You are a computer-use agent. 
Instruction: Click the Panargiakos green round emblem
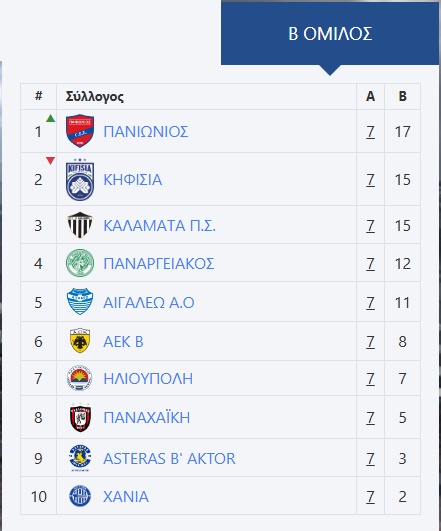pyautogui.click(x=80, y=263)
